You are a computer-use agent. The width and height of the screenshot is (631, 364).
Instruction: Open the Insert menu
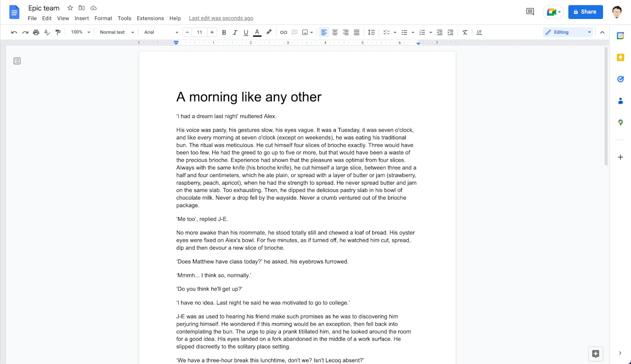pos(82,18)
